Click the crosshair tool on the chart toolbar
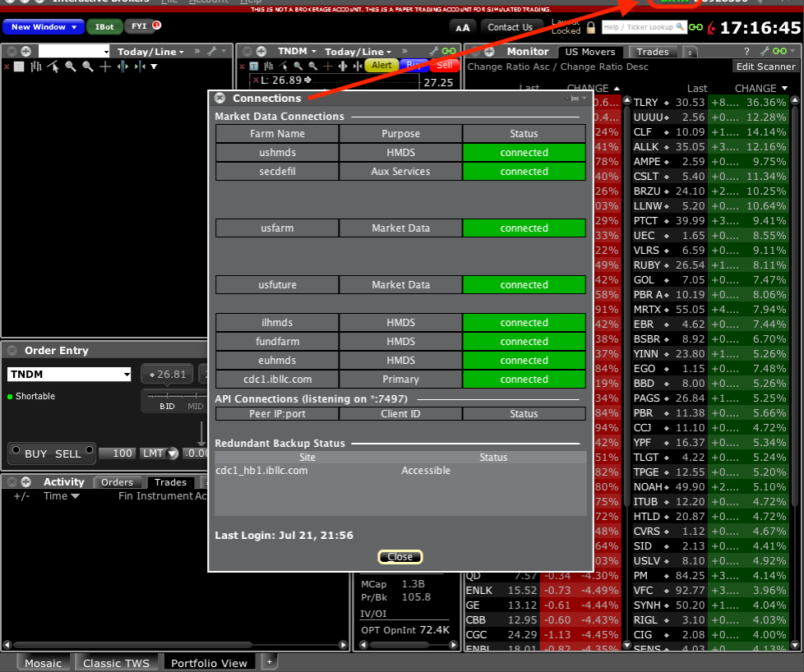Image resolution: width=804 pixels, height=672 pixels. 328,65
